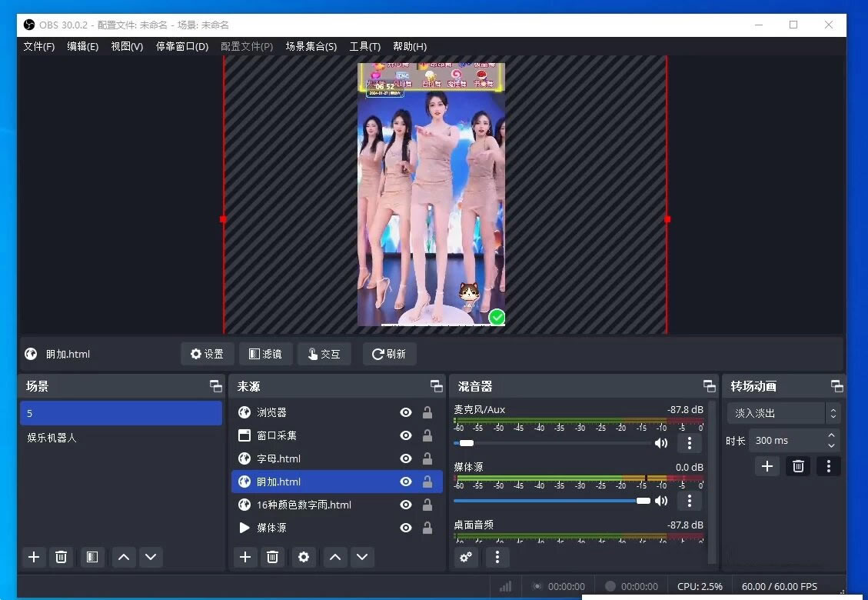Click the mixer panel vertical scrollbar

pos(712,482)
